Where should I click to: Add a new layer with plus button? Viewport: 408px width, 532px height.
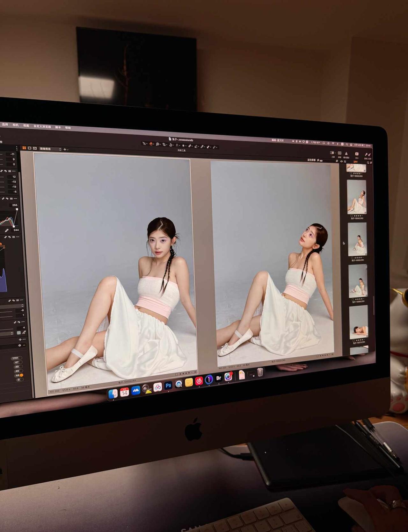point(65,149)
